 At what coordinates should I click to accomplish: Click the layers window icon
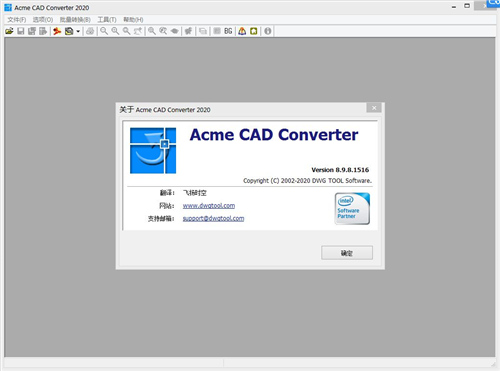(x=203, y=31)
